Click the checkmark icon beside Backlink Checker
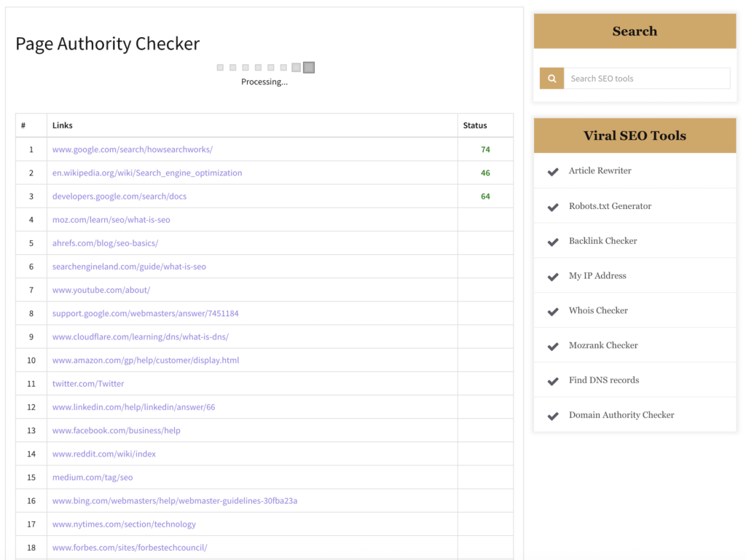 point(553,240)
